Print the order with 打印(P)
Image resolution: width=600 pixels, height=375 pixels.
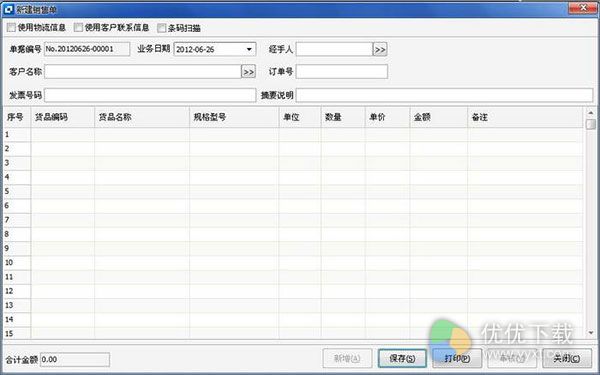(x=457, y=359)
